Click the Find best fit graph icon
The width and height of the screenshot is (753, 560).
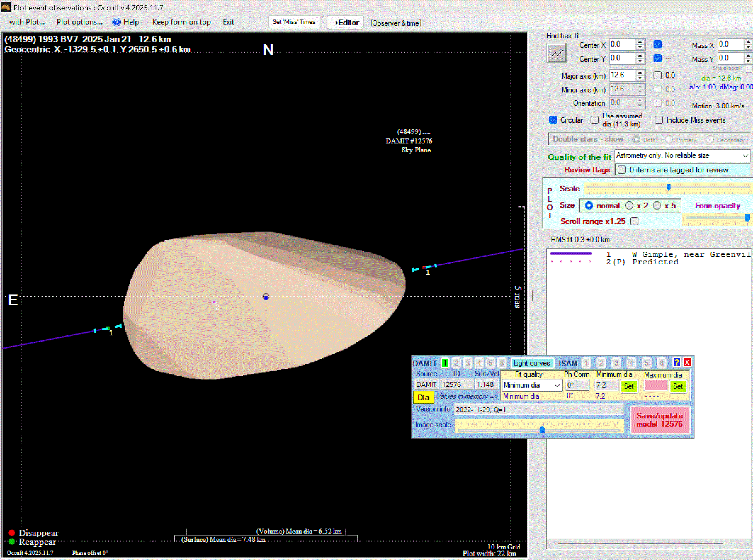[x=556, y=53]
